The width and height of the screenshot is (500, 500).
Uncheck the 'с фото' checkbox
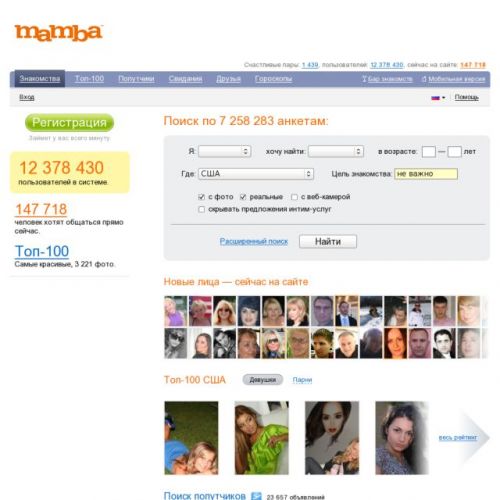201,197
